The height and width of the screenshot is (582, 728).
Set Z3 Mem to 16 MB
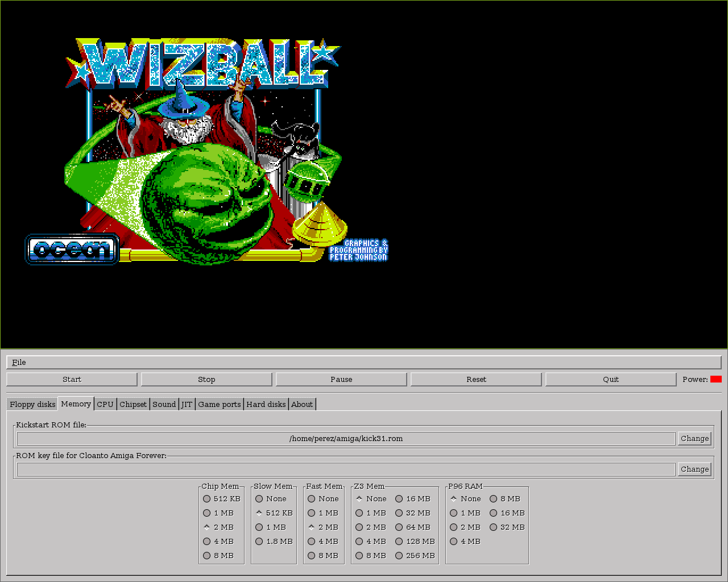pos(413,499)
